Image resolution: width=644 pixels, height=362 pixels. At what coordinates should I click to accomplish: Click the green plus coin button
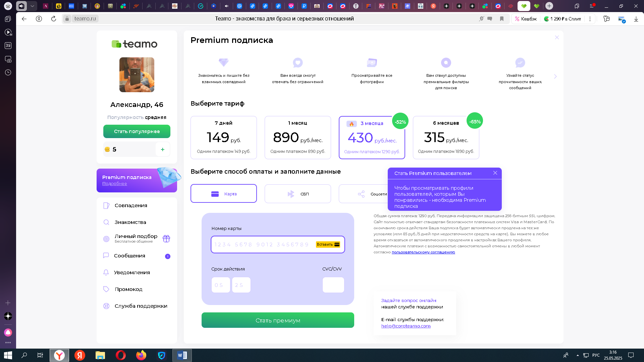pos(163,149)
